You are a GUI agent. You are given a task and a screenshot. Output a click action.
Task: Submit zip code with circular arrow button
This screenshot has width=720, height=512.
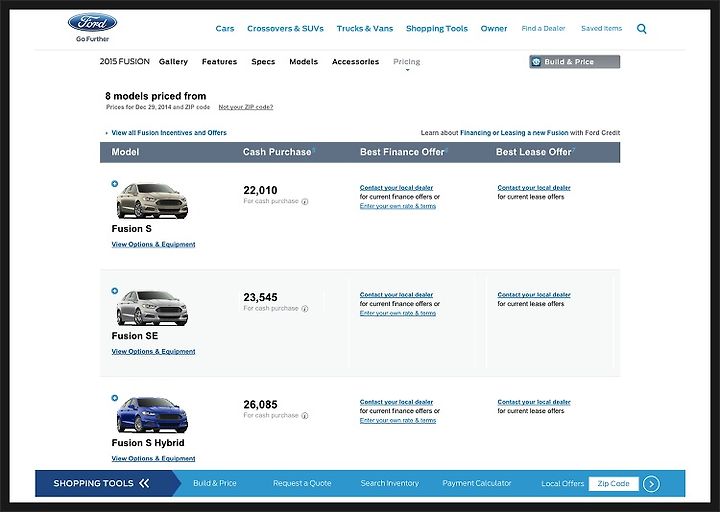click(x=651, y=484)
